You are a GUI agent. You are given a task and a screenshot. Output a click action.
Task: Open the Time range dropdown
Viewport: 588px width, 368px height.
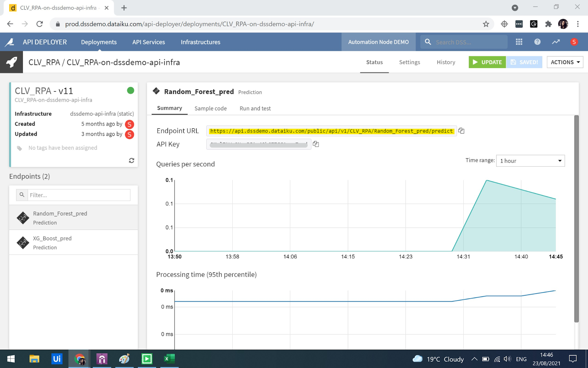point(530,161)
